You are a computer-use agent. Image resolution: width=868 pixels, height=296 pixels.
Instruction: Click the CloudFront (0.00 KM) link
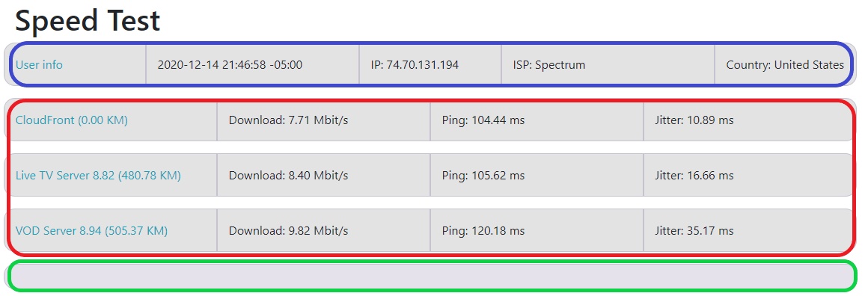71,120
